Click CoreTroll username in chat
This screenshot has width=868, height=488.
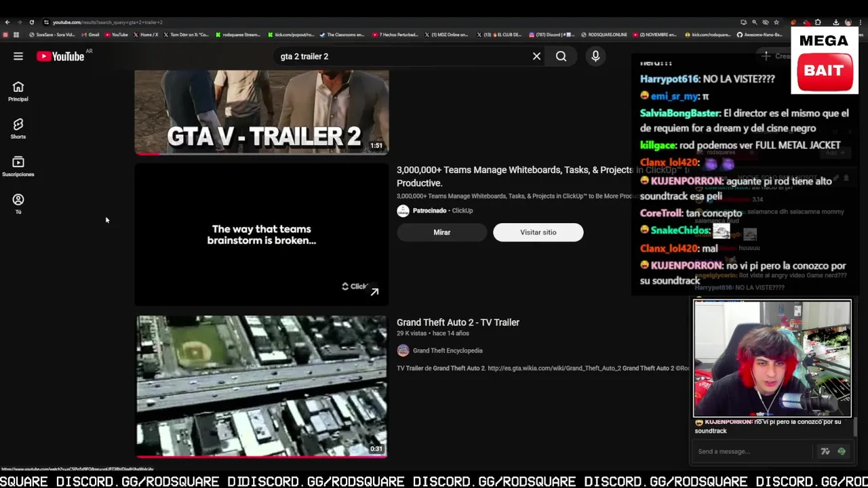[x=661, y=213]
